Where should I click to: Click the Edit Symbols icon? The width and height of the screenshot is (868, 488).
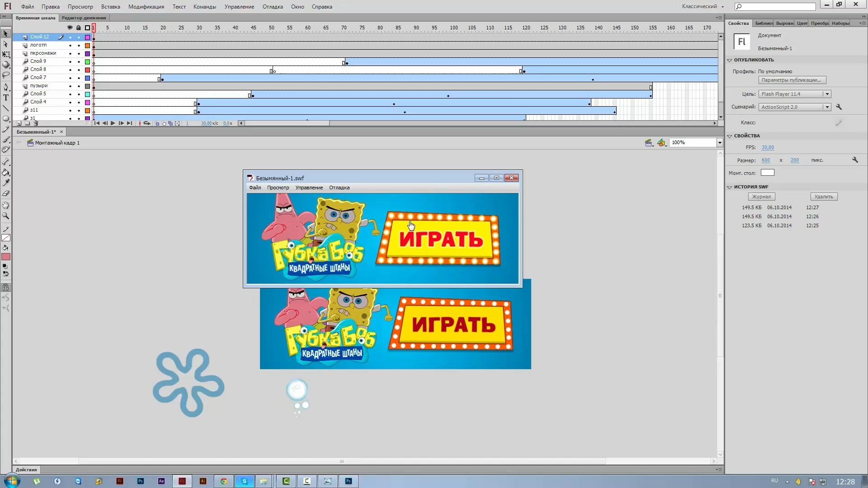[x=662, y=143]
